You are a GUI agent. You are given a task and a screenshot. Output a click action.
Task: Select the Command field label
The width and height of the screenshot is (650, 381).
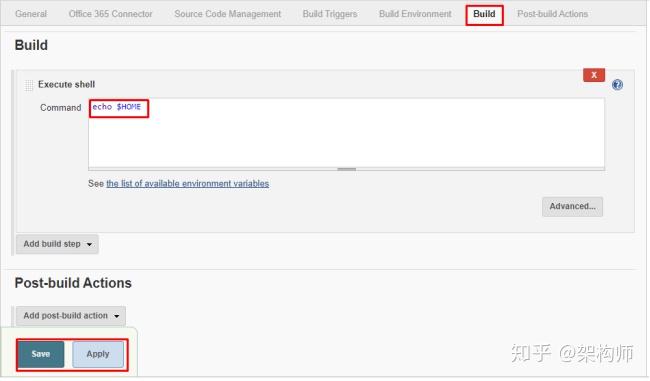pos(61,107)
